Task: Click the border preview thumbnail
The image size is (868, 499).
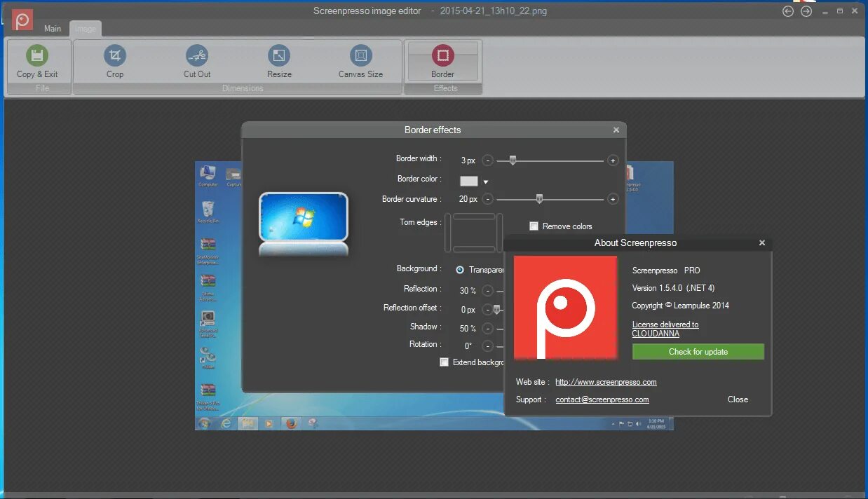Action: click(x=304, y=224)
